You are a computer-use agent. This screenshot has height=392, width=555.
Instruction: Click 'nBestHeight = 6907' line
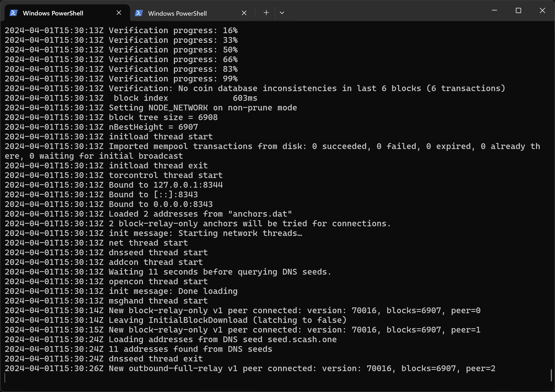pyautogui.click(x=101, y=127)
